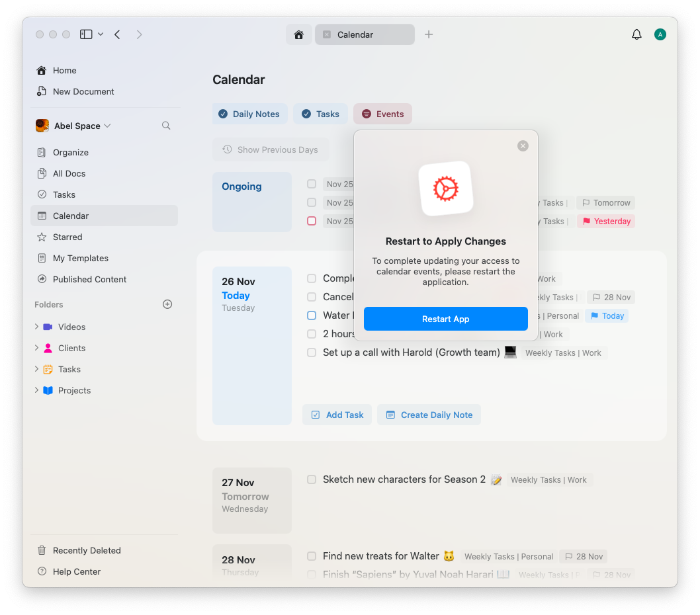The width and height of the screenshot is (700, 615).
Task: Open All Docs in the sidebar
Action: [x=69, y=173]
